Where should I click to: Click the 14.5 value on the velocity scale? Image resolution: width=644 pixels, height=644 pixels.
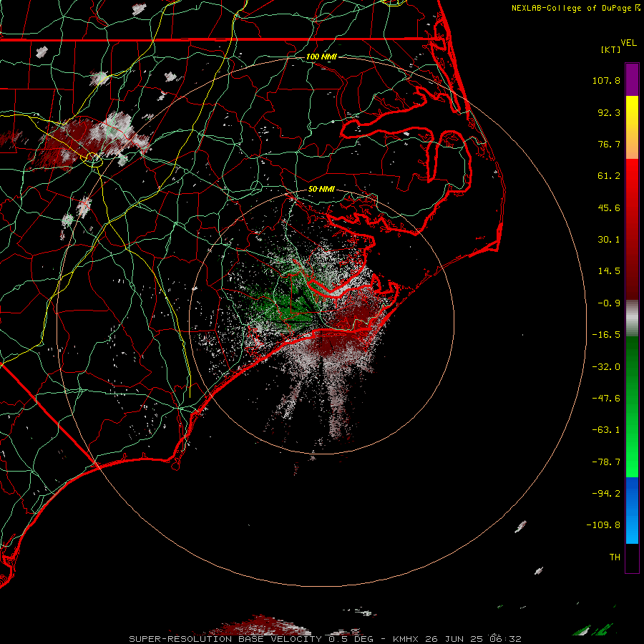(x=609, y=271)
